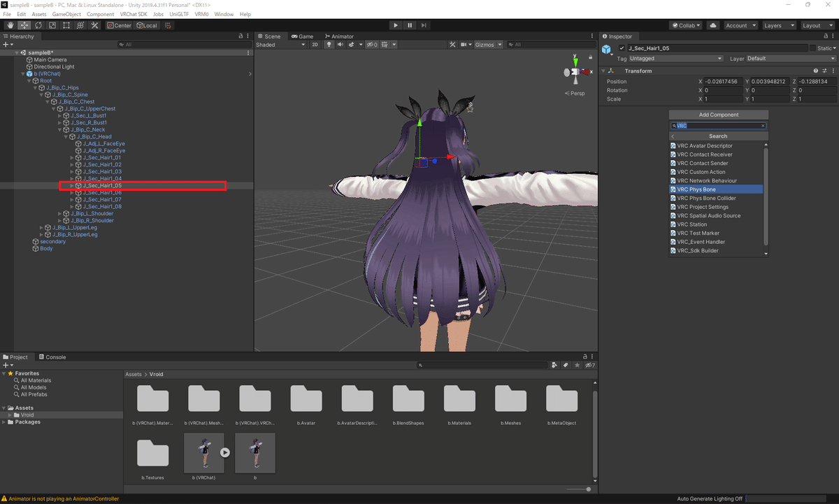Image resolution: width=839 pixels, height=504 pixels.
Task: Open the cloud services icon
Action: 713,25
